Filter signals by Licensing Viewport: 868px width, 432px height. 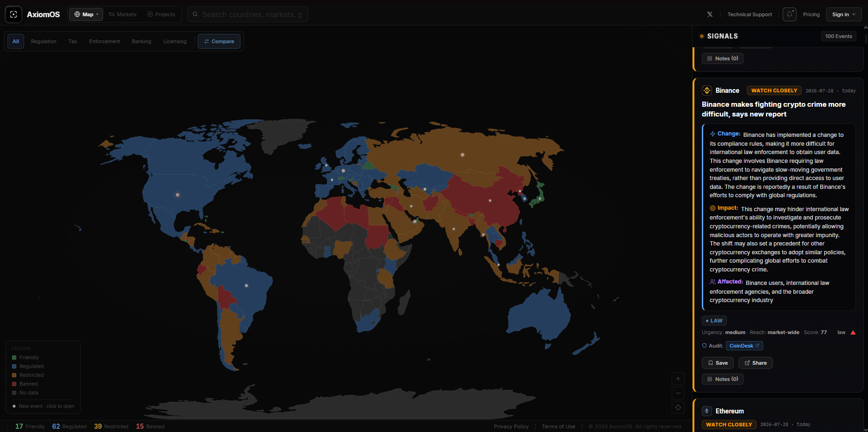pos(175,41)
